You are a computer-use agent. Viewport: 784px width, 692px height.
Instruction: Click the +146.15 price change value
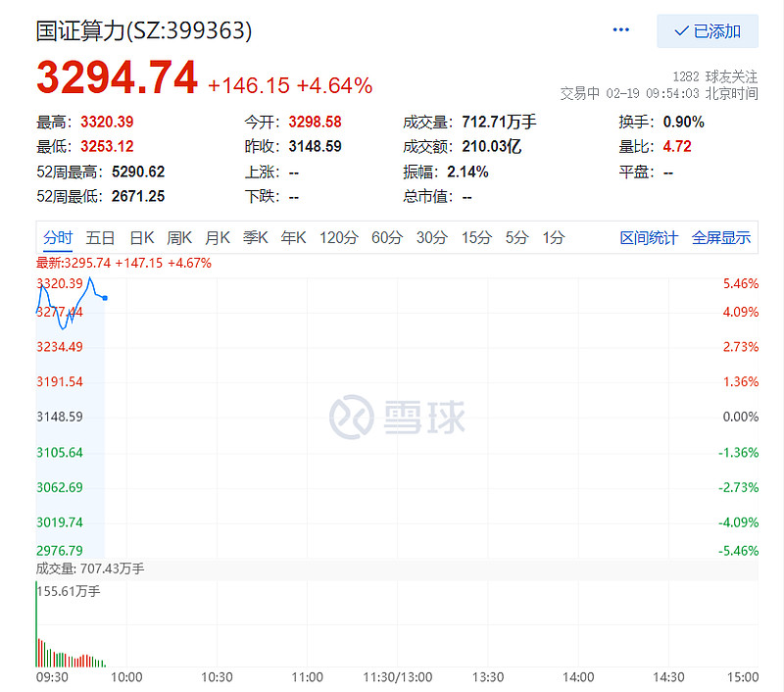[249, 85]
